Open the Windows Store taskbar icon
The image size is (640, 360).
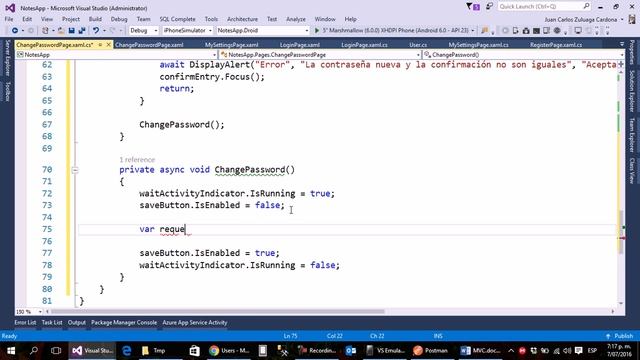[x=194, y=351]
